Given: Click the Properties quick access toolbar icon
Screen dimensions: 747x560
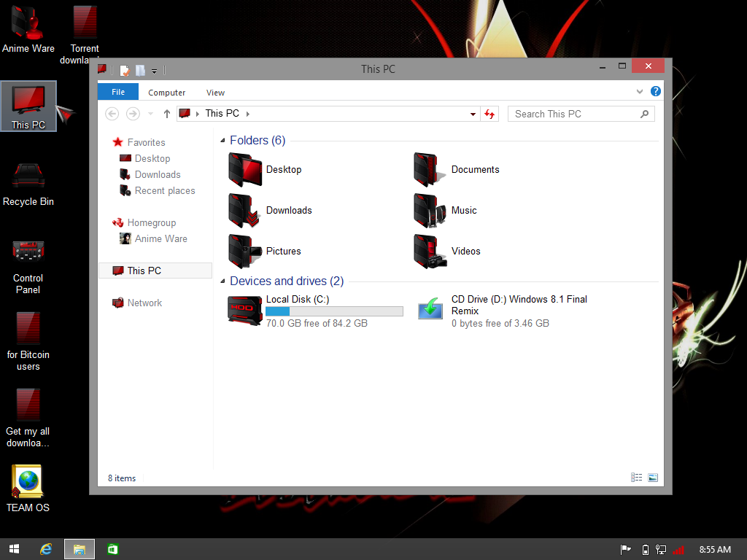Looking at the screenshot, I should pos(124,71).
